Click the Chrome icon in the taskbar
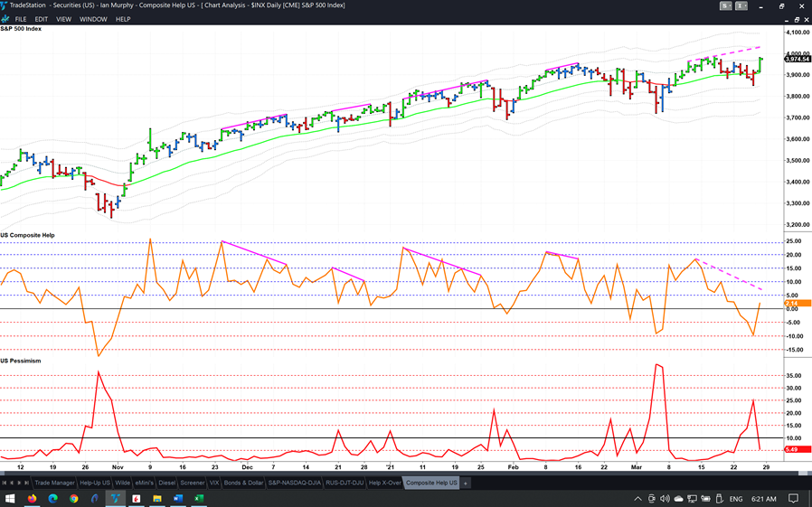Screen dimensions: 812x507 click(73, 498)
